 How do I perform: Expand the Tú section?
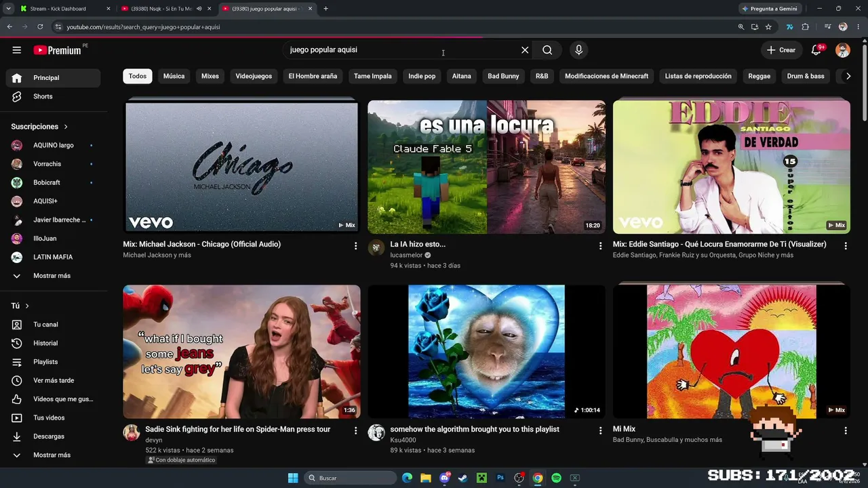(20, 306)
